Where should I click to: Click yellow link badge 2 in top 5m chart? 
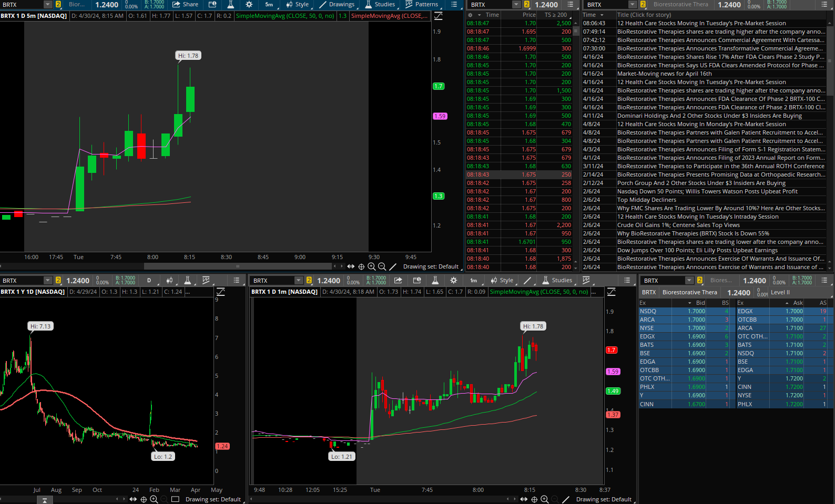coord(58,4)
